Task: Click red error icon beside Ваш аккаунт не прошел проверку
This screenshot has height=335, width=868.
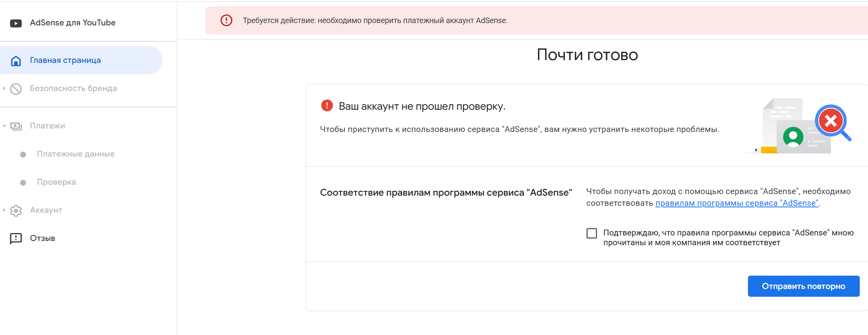Action: (x=327, y=105)
